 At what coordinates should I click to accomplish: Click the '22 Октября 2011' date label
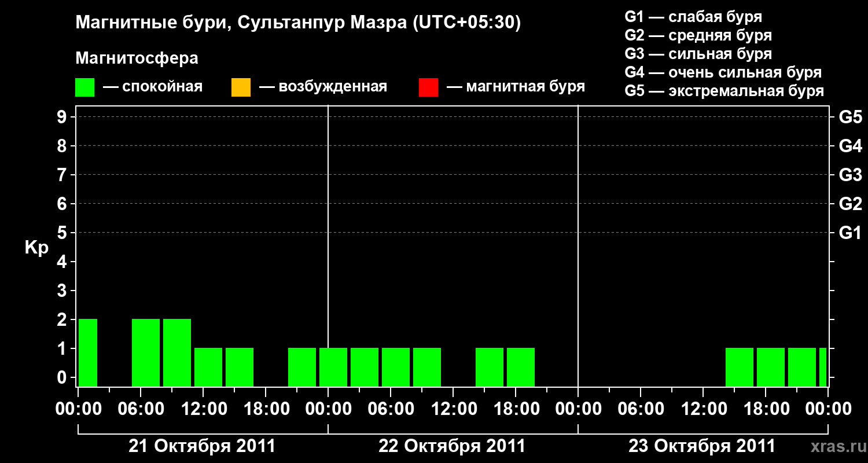[x=452, y=446]
